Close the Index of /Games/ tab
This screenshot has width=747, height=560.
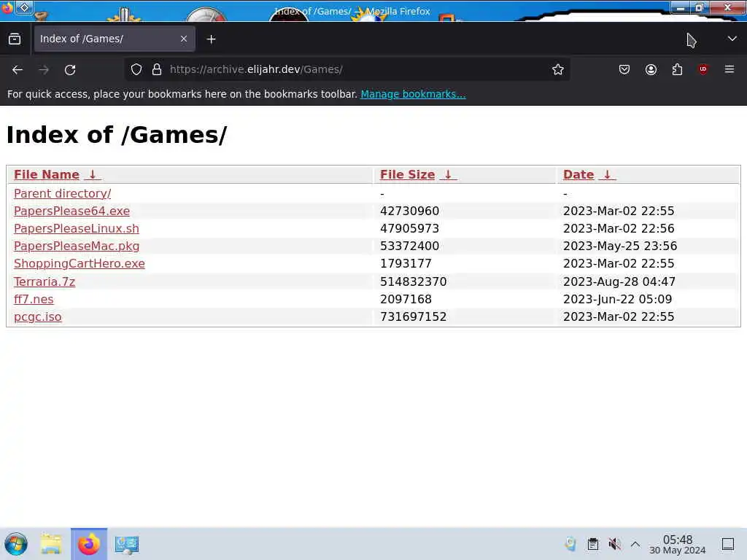pyautogui.click(x=184, y=39)
